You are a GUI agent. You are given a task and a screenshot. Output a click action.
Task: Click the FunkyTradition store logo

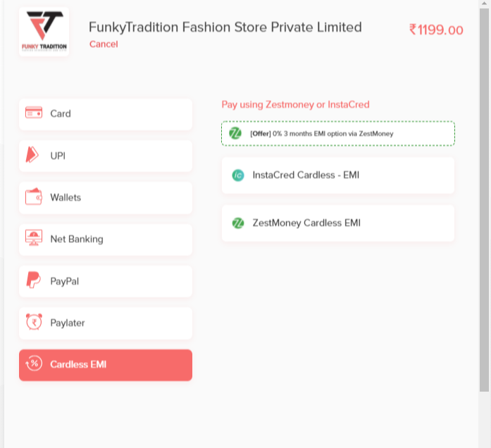pyautogui.click(x=44, y=32)
